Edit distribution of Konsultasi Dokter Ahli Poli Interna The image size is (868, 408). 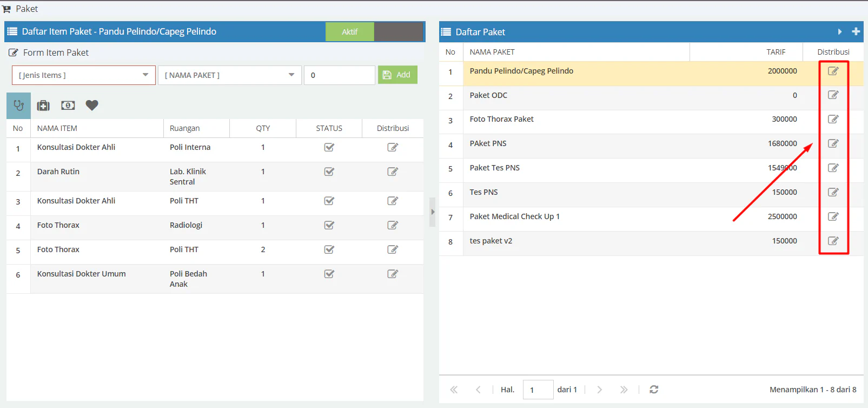(x=393, y=147)
